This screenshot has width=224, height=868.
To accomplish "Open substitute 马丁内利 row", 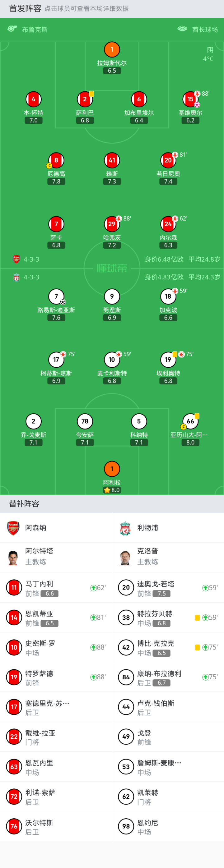I will (56, 588).
